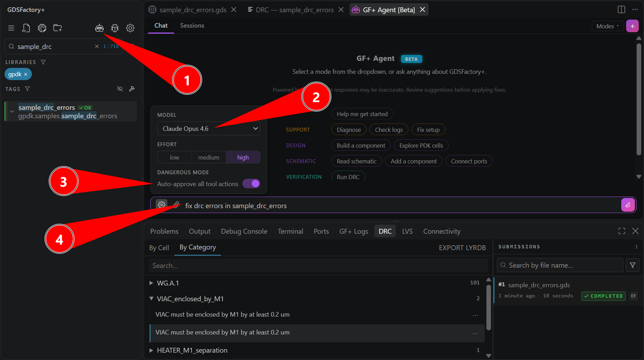
Task: Open the Connectivity panel tab
Action: tap(442, 231)
